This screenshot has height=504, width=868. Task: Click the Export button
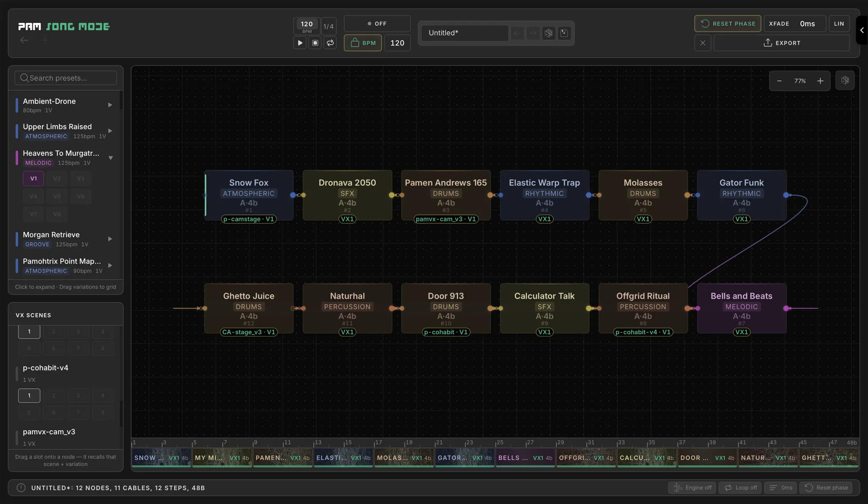pos(782,43)
